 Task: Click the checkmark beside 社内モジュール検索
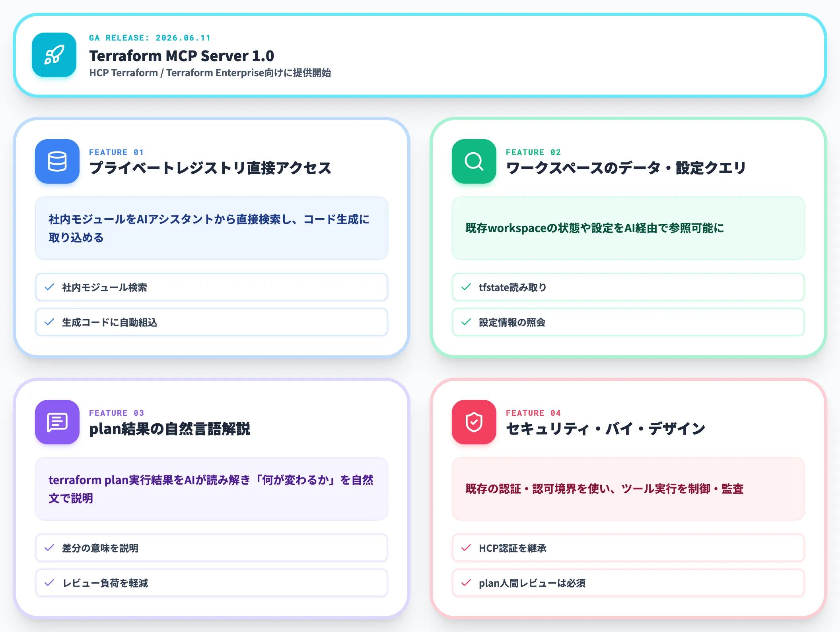(49, 287)
